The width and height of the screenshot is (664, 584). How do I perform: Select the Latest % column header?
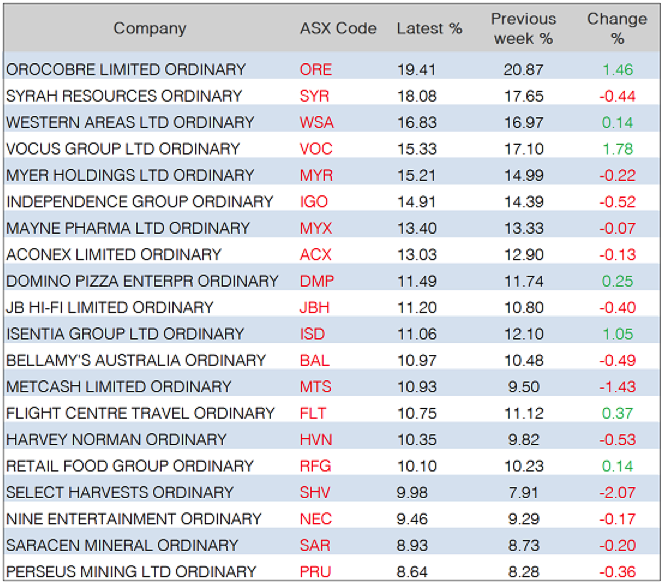(429, 28)
